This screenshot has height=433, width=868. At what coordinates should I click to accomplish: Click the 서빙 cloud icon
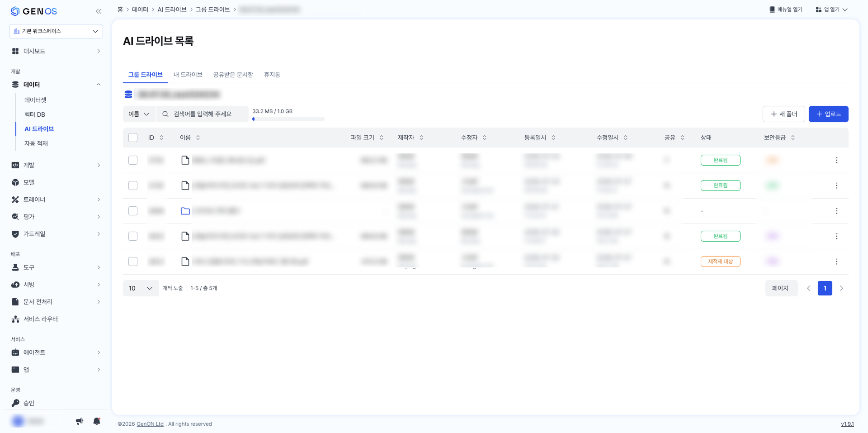click(15, 285)
